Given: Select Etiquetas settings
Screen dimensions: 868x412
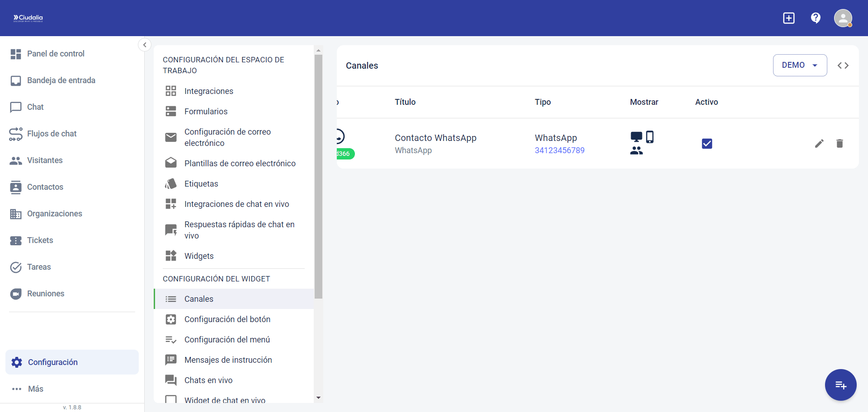Looking at the screenshot, I should (201, 183).
